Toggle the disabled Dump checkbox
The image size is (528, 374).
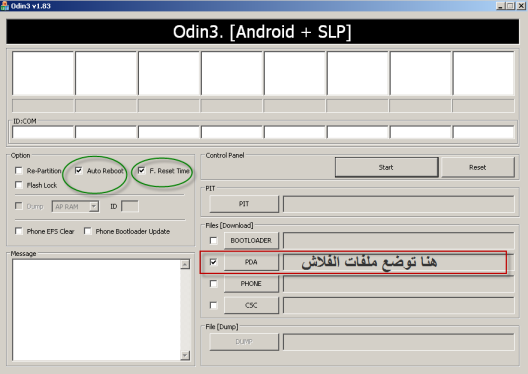pos(19,206)
